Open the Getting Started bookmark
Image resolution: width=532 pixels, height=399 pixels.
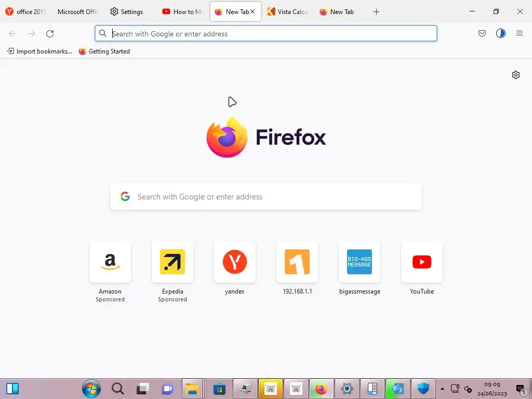[104, 51]
